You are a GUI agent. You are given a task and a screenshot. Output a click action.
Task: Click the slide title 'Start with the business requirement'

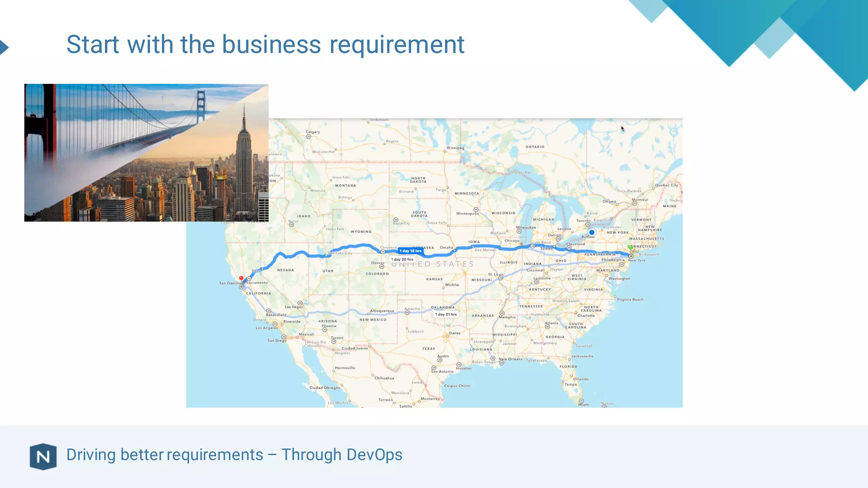point(265,44)
